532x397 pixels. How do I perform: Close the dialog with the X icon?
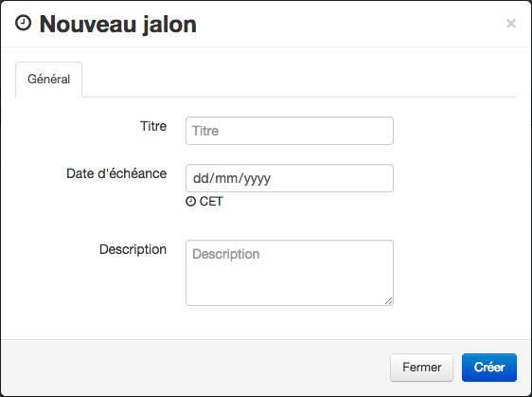tap(511, 23)
